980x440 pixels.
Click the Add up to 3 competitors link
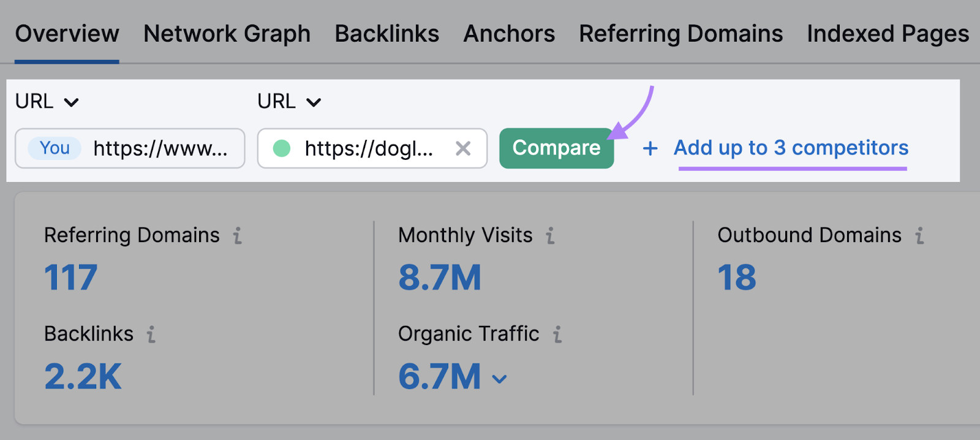pos(791,148)
